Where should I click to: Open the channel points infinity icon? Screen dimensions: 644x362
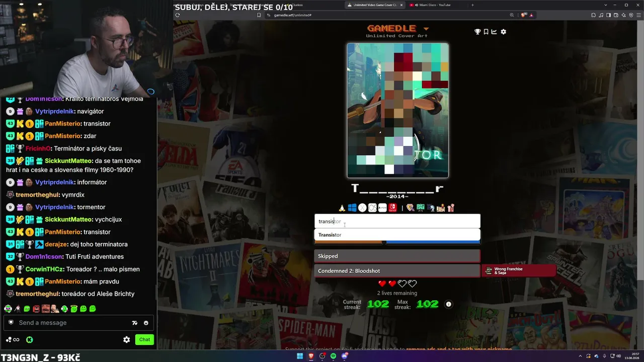click(x=13, y=339)
